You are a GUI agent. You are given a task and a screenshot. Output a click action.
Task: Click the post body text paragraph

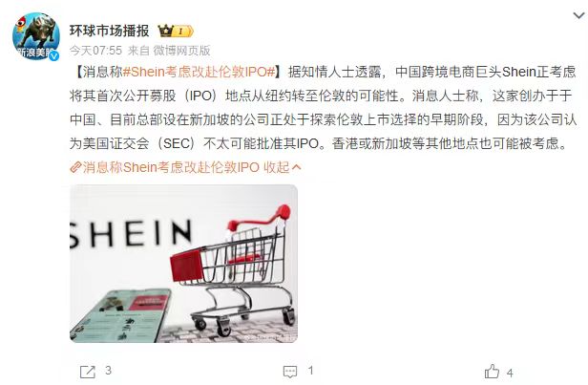[x=323, y=108]
